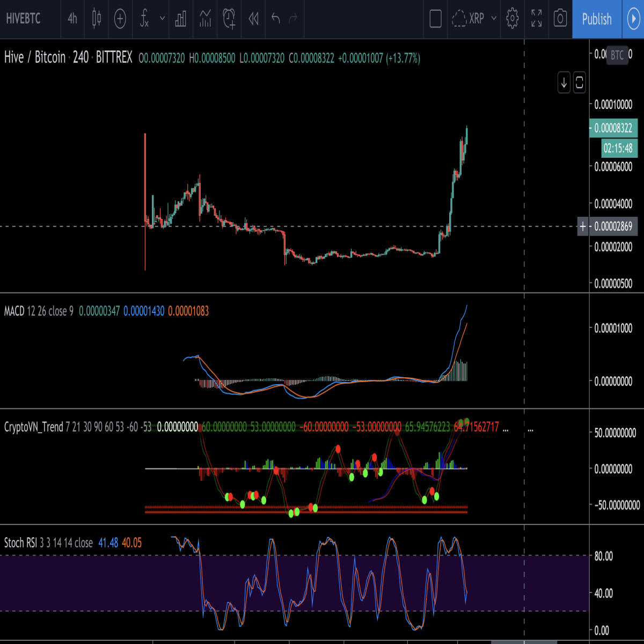Undo the last chart action
Viewport: 644px width, 644px height.
tap(276, 19)
